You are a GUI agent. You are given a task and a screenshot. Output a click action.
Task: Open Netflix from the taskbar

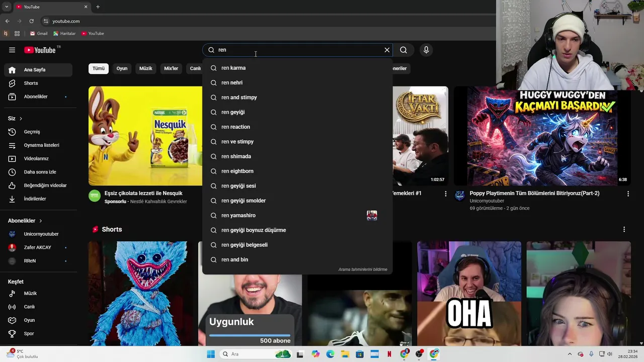pos(389,354)
